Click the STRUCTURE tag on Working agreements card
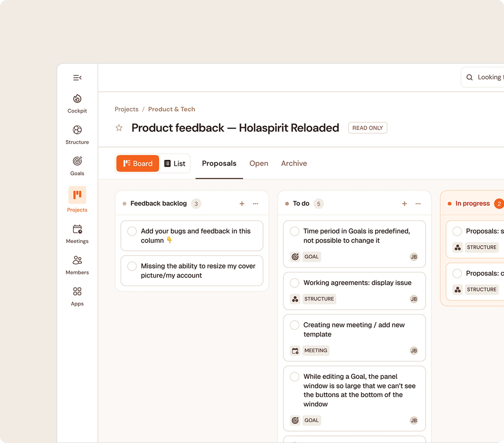504x443 pixels. pos(319,299)
